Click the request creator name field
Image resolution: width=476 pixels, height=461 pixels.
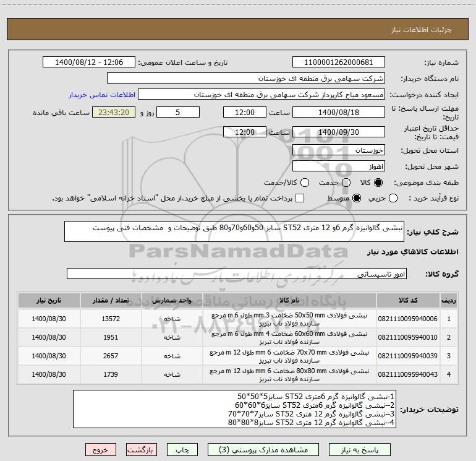(x=261, y=95)
